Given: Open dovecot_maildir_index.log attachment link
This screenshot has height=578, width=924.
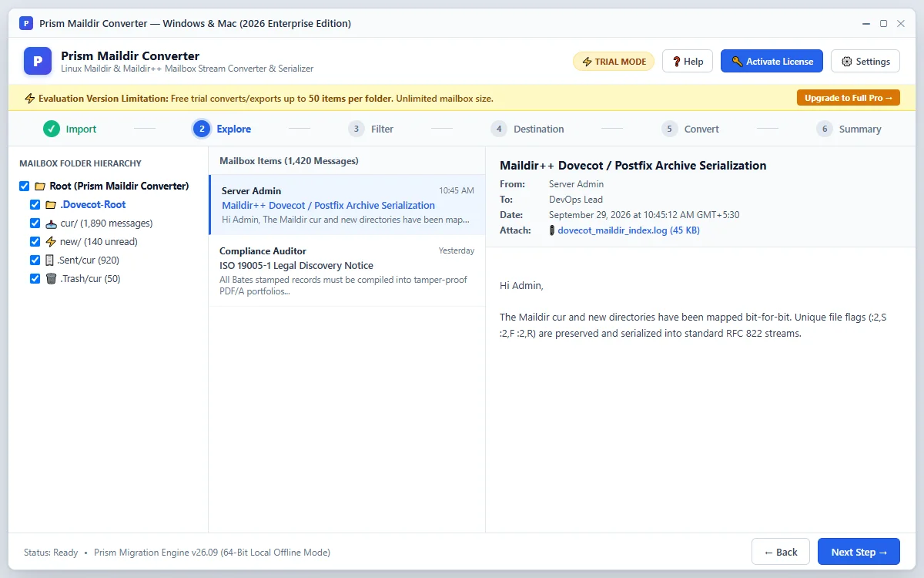Looking at the screenshot, I should coord(628,230).
